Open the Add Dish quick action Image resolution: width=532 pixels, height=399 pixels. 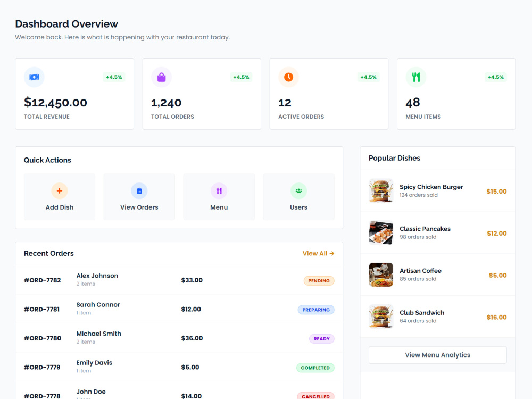pyautogui.click(x=60, y=197)
